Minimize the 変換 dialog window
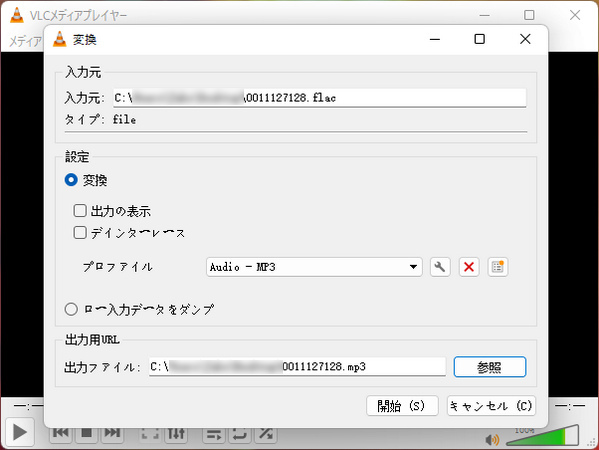The image size is (599, 450). (x=435, y=39)
